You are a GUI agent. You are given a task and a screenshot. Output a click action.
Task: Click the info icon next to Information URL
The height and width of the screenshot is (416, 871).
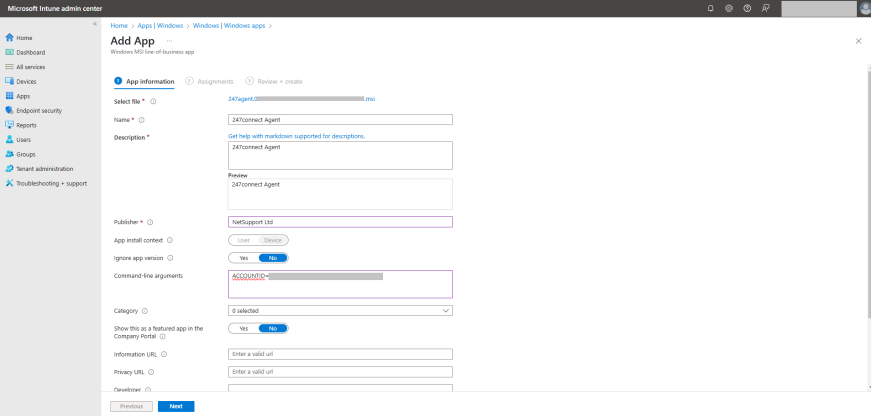164,354
